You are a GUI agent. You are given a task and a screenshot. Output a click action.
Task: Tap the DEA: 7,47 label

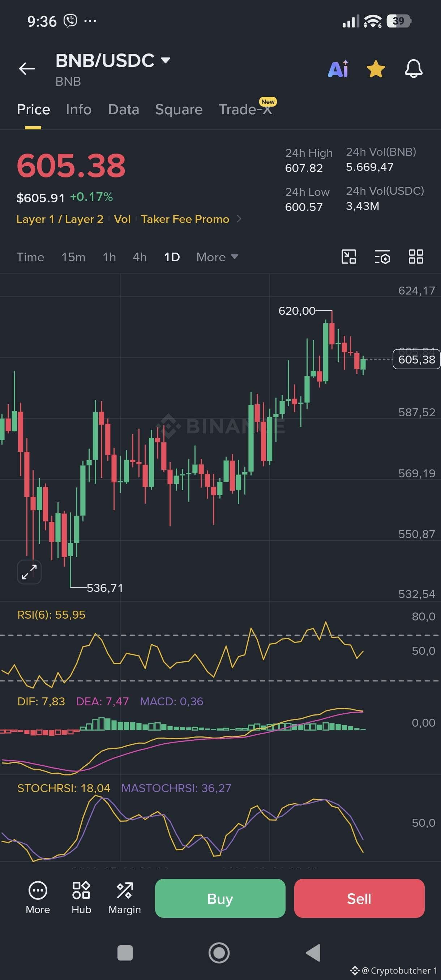102,701
